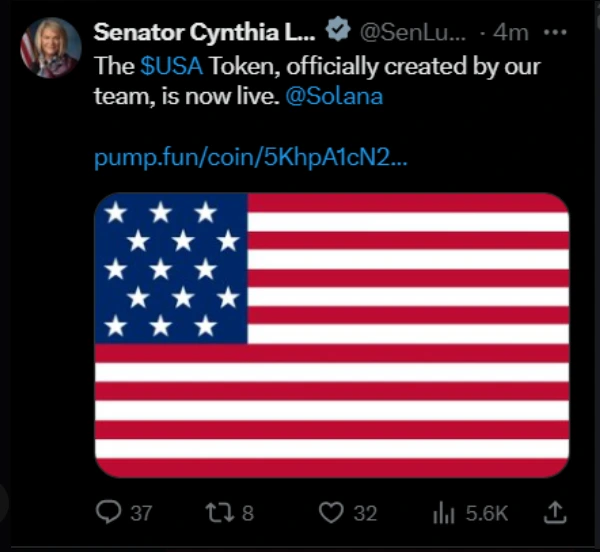Click the @SenLu... handle

[x=412, y=33]
